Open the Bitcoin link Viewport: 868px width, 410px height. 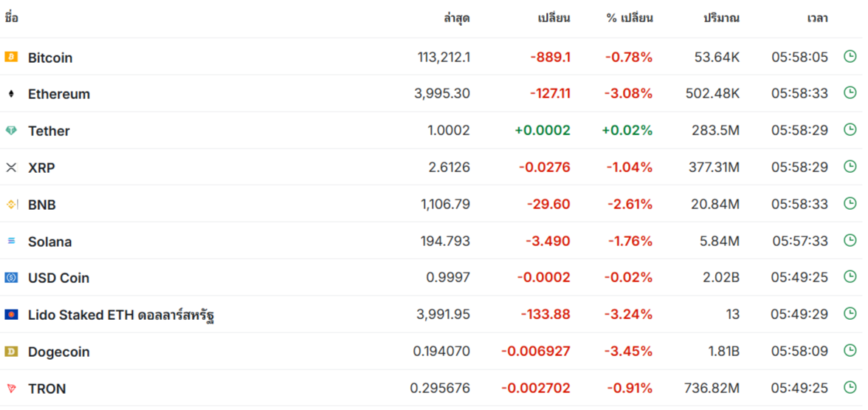click(50, 58)
